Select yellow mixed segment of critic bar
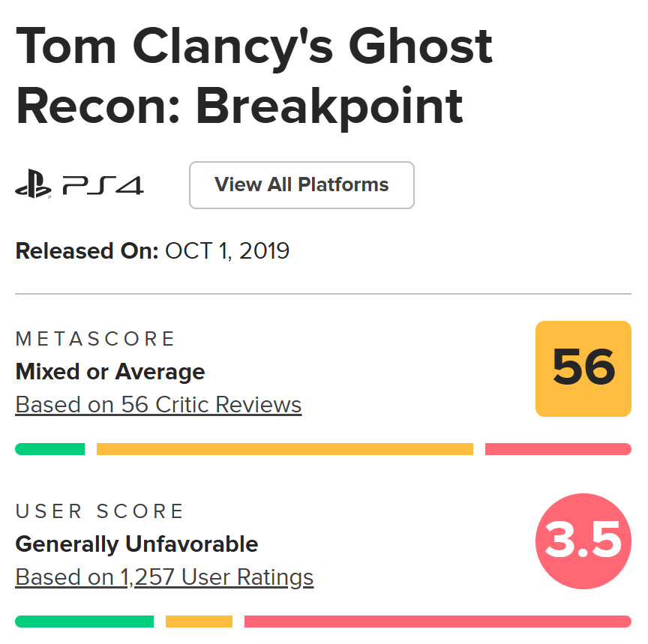Image resolution: width=648 pixels, height=644 pixels. (x=285, y=449)
